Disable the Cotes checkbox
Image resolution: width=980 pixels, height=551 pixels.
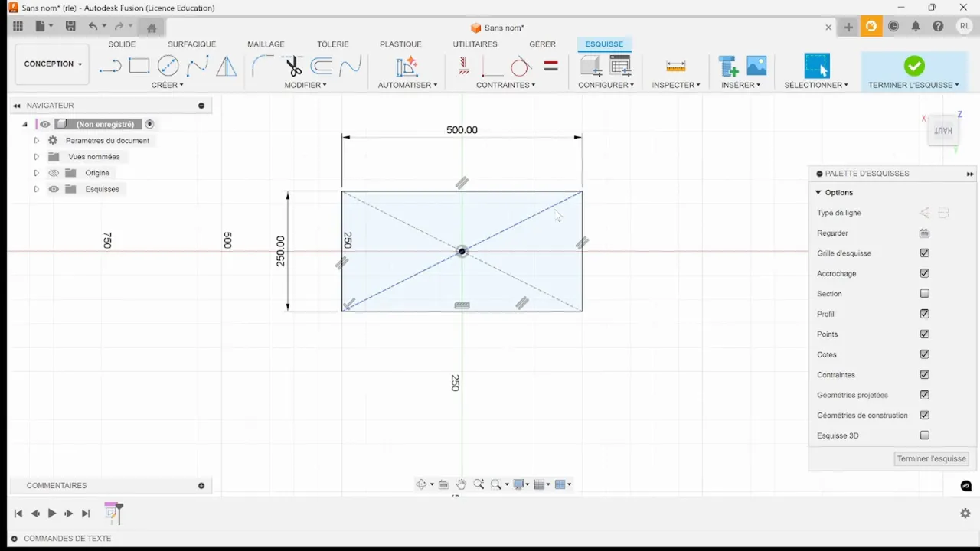coord(924,354)
